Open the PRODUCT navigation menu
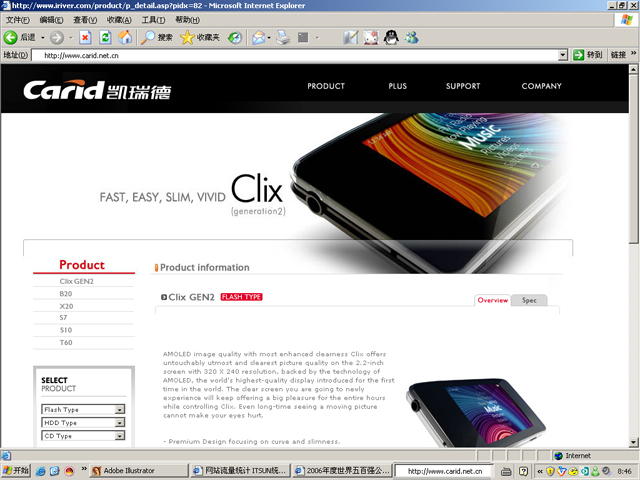Screen dimensions: 640x480 (326, 86)
